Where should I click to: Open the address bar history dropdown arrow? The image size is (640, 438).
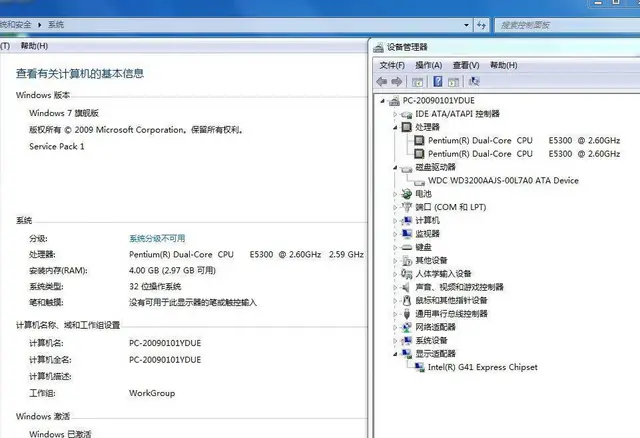pyautogui.click(x=466, y=25)
